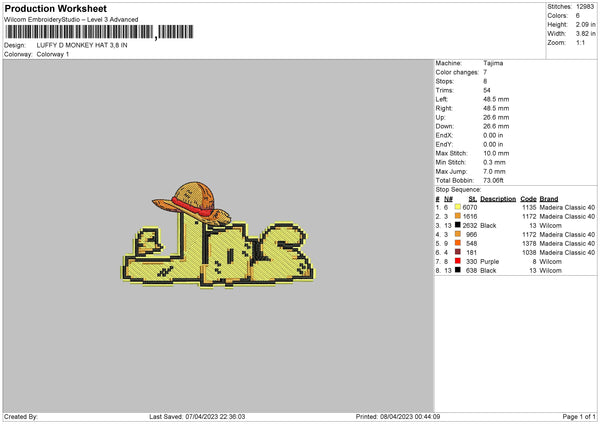Click the design name LUFFY D MONKEY HAT
The height and width of the screenshot is (424, 600).
click(x=82, y=45)
